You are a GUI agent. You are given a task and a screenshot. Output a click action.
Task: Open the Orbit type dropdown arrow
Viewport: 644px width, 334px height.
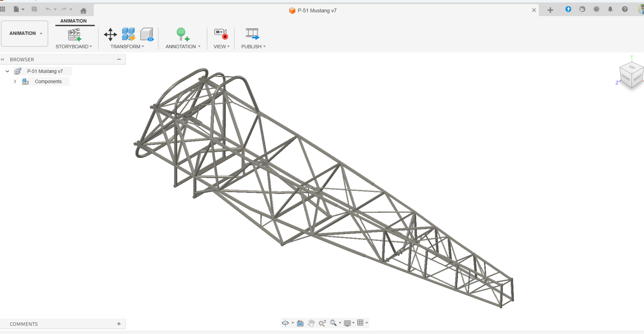pyautogui.click(x=293, y=323)
